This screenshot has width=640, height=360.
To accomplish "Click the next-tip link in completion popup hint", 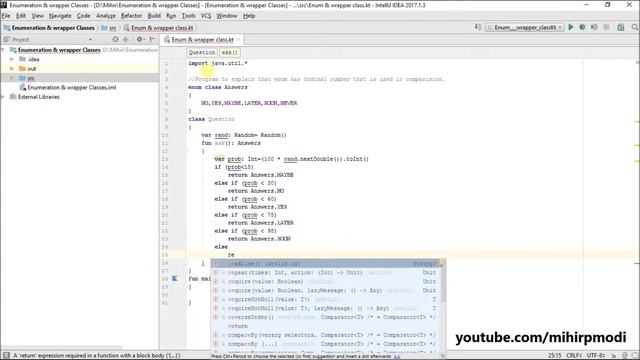I will pos(397,356).
